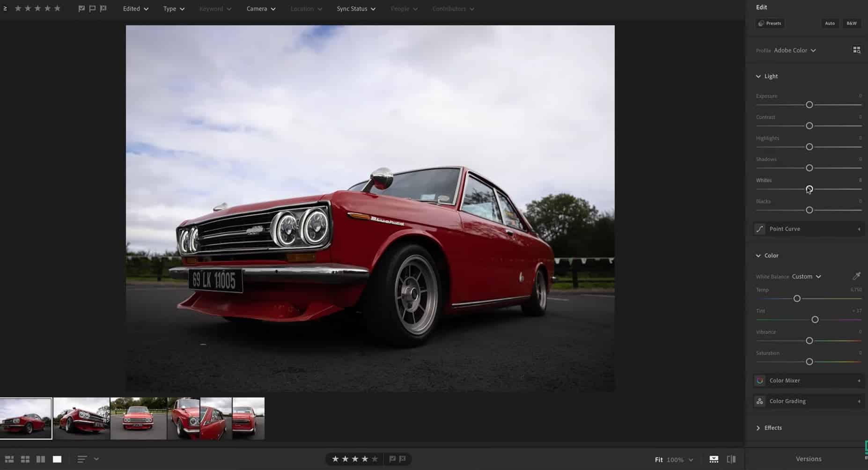
Task: Switch to square grid view
Action: 25,459
